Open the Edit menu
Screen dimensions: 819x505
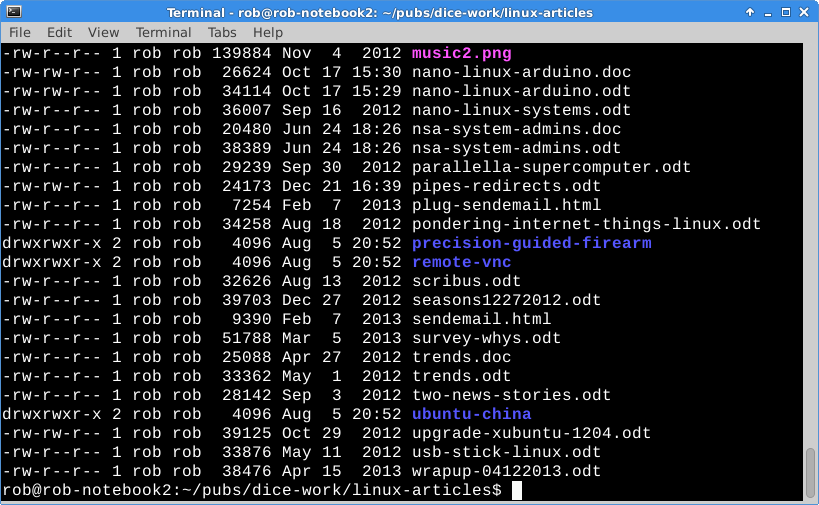(x=59, y=32)
